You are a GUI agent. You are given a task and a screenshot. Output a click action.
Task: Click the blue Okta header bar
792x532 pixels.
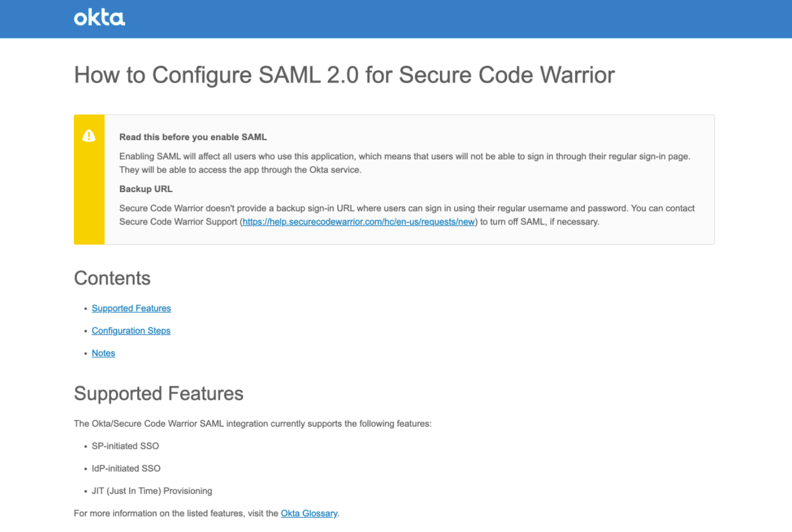(x=396, y=19)
